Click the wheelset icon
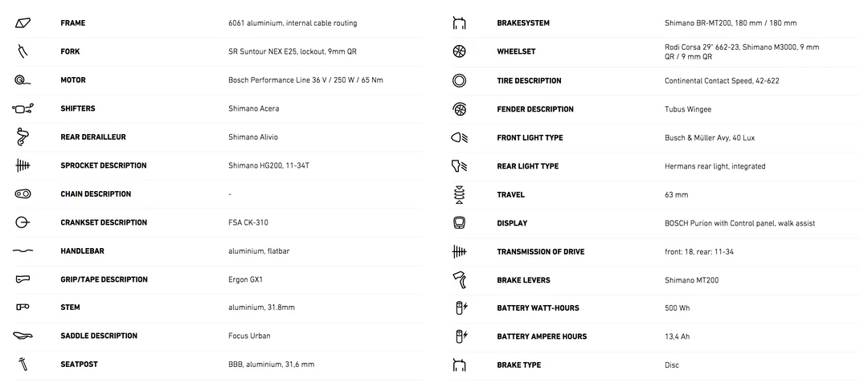The image size is (868, 391). coord(460,51)
